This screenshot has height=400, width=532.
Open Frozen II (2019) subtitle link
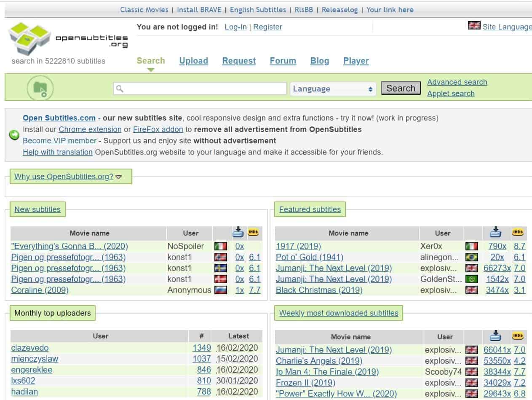305,383
